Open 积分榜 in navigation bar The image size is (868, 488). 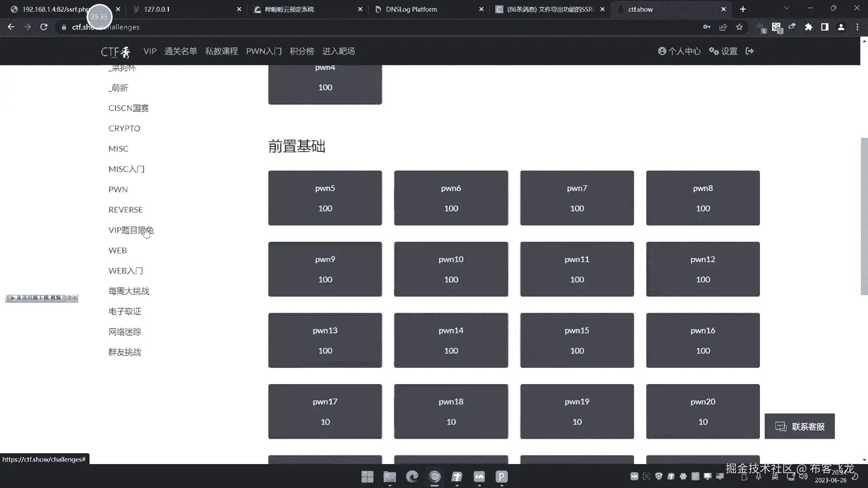(302, 51)
